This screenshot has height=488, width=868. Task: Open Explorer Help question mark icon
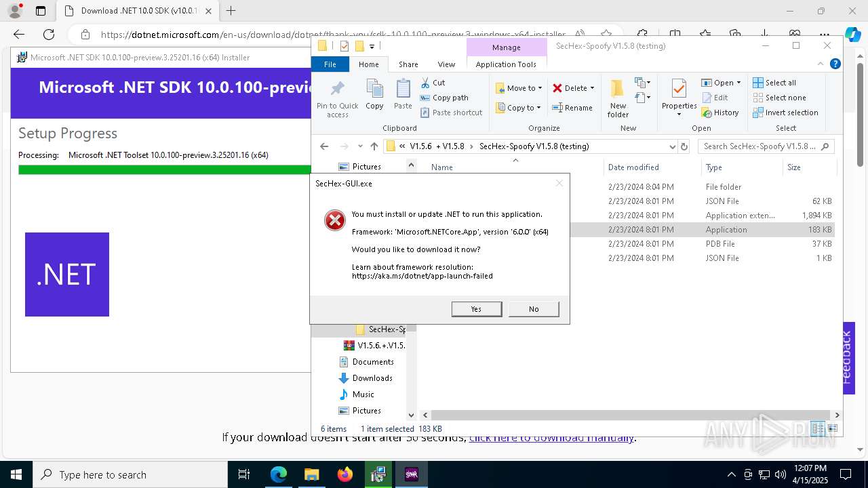(835, 64)
